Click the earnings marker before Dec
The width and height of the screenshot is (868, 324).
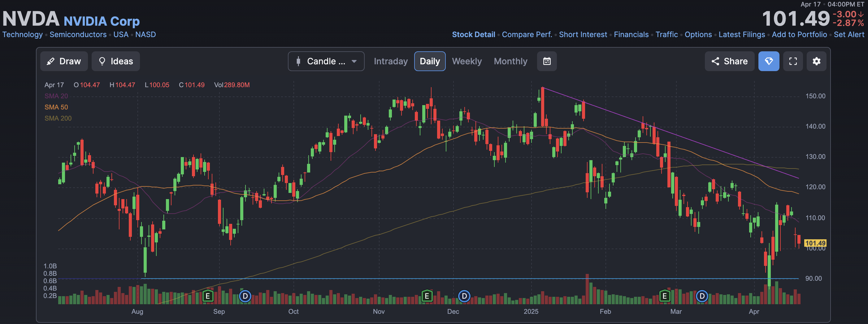[x=427, y=296]
